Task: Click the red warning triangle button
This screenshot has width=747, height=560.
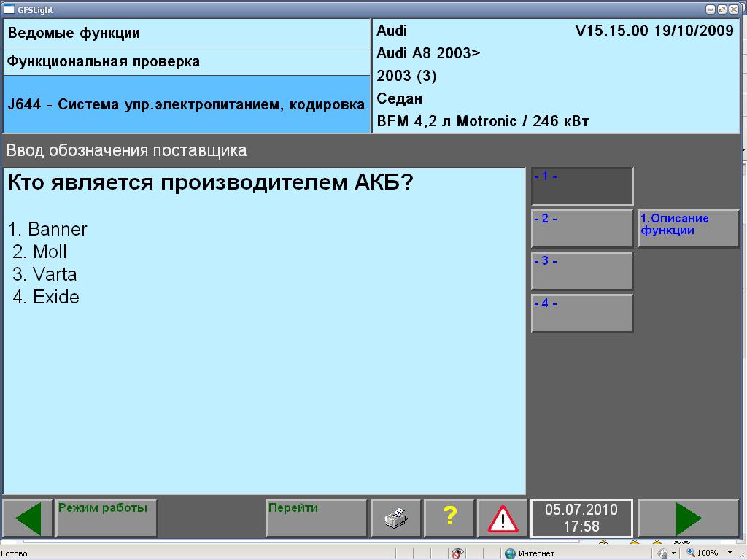Action: click(x=503, y=518)
